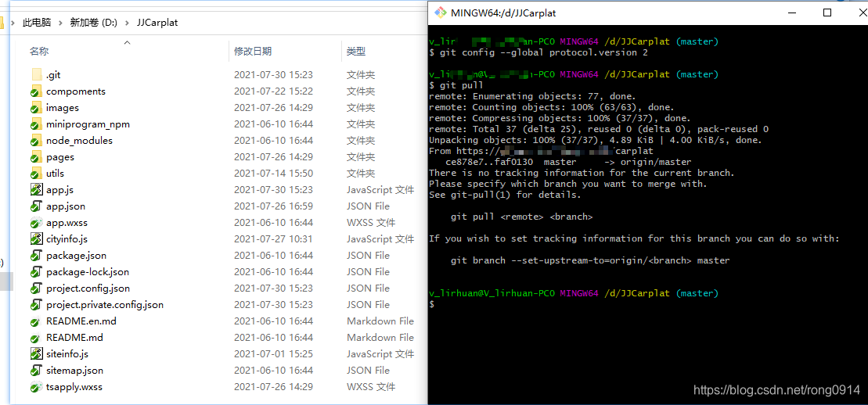Click the app.json file icon
Image resolution: width=868 pixels, height=405 pixels.
(x=37, y=206)
